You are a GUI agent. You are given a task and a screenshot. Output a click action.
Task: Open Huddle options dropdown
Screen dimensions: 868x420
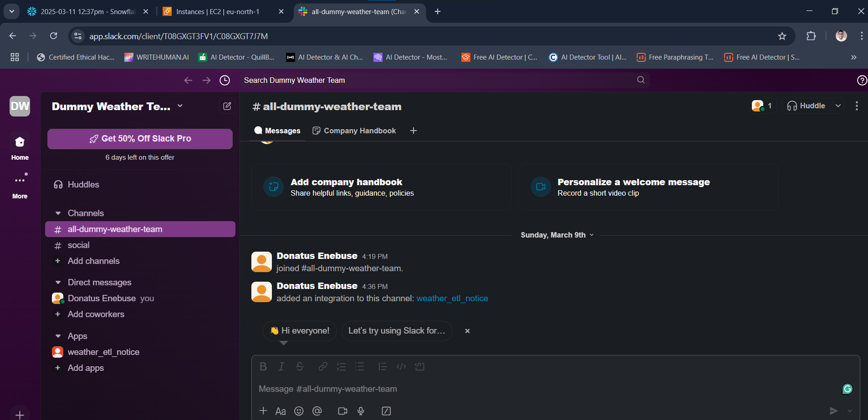point(838,106)
